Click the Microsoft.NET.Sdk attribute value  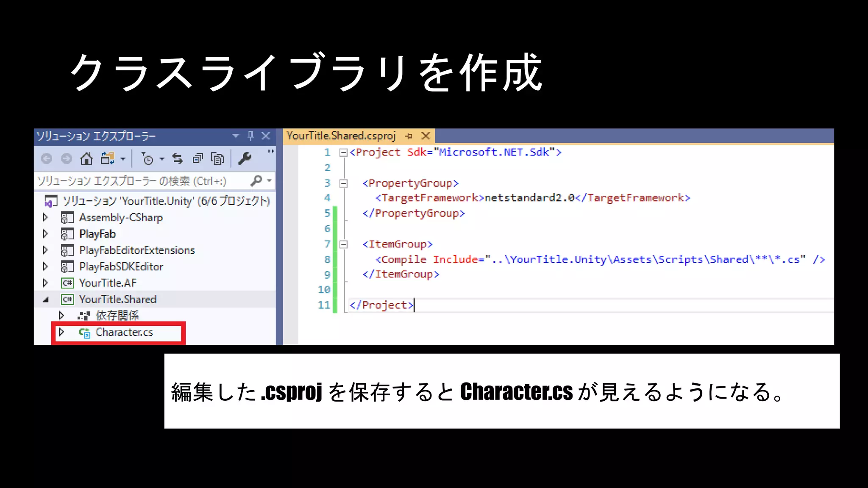tap(494, 152)
